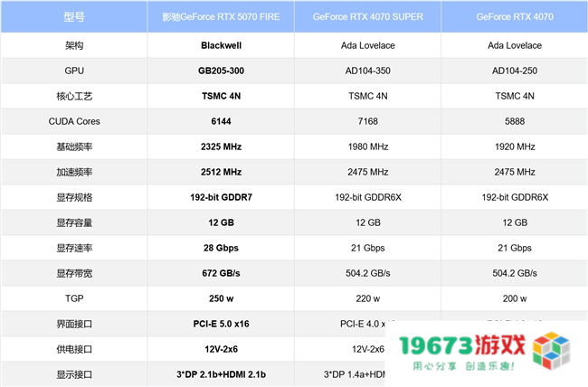Screen dimensions: 588x387
Task: Select the '显示接口' row label
Action: point(74,374)
